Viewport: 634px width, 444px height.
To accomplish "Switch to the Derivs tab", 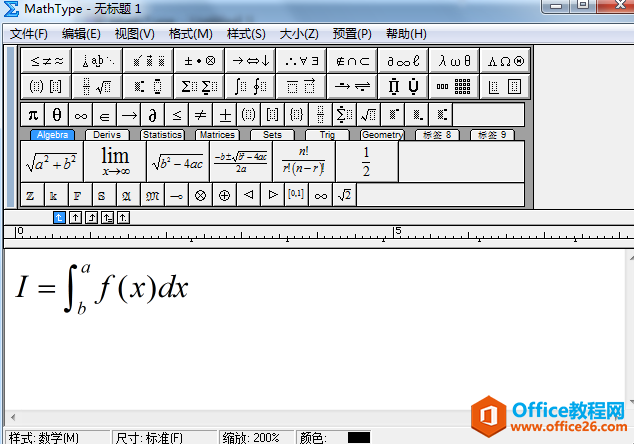I will point(107,135).
